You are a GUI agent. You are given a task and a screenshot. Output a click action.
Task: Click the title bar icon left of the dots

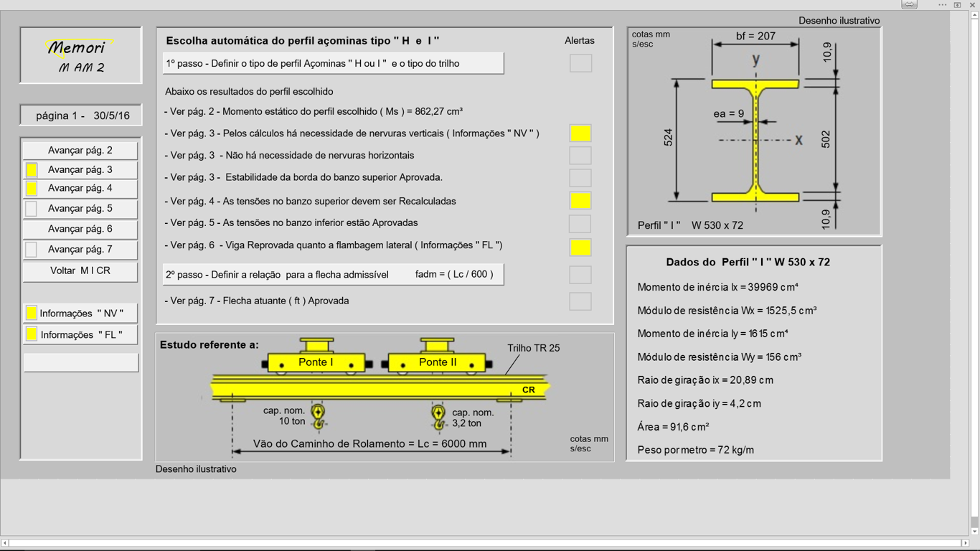click(909, 4)
